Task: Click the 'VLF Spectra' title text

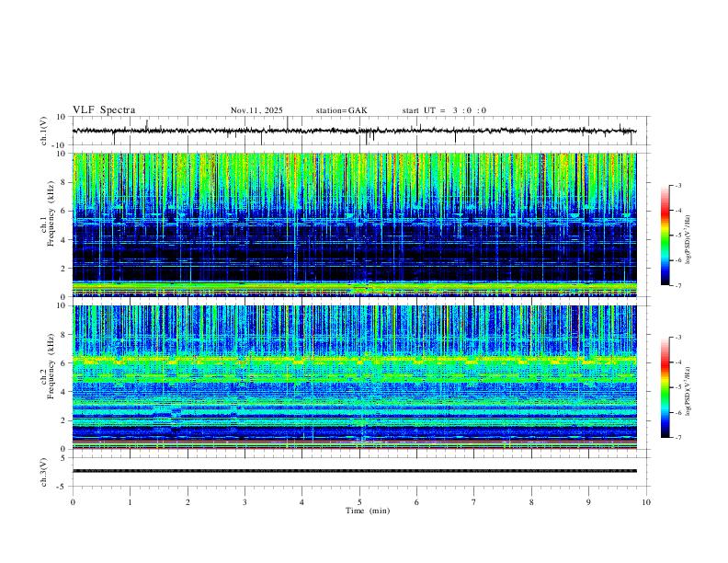Action: tap(104, 110)
